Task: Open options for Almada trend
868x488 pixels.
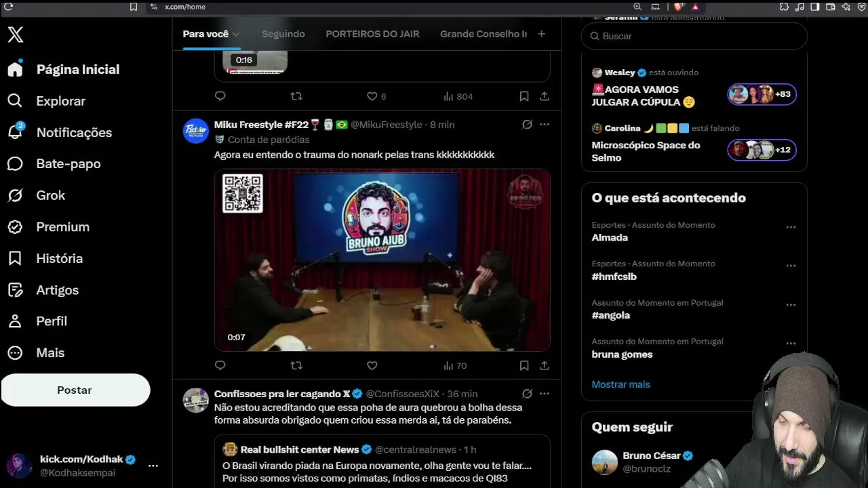Action: pyautogui.click(x=791, y=227)
